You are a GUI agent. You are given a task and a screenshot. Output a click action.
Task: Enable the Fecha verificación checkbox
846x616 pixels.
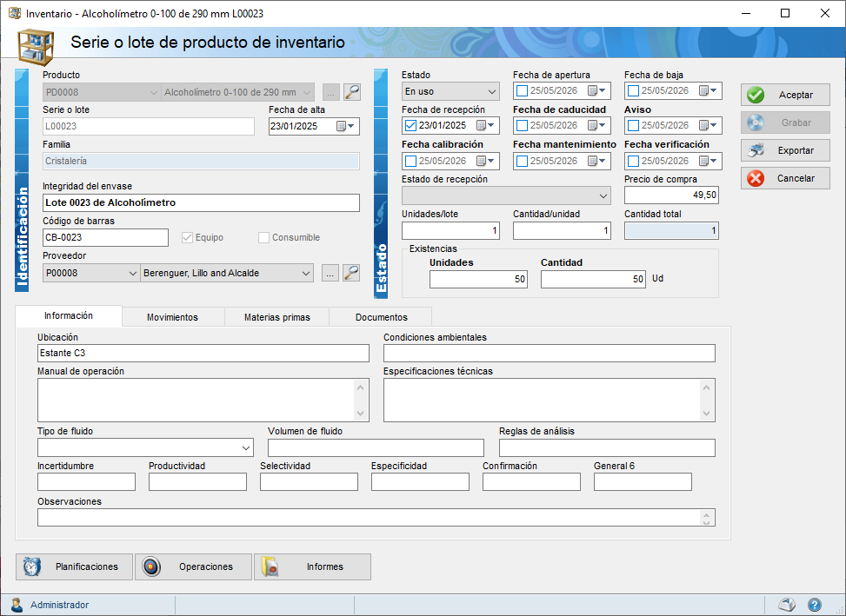tap(634, 161)
